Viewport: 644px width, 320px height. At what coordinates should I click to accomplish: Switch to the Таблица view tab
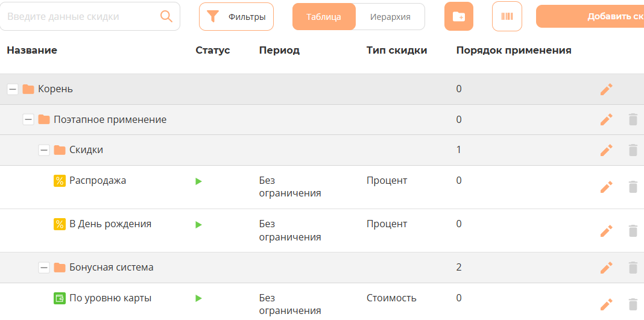(x=324, y=17)
